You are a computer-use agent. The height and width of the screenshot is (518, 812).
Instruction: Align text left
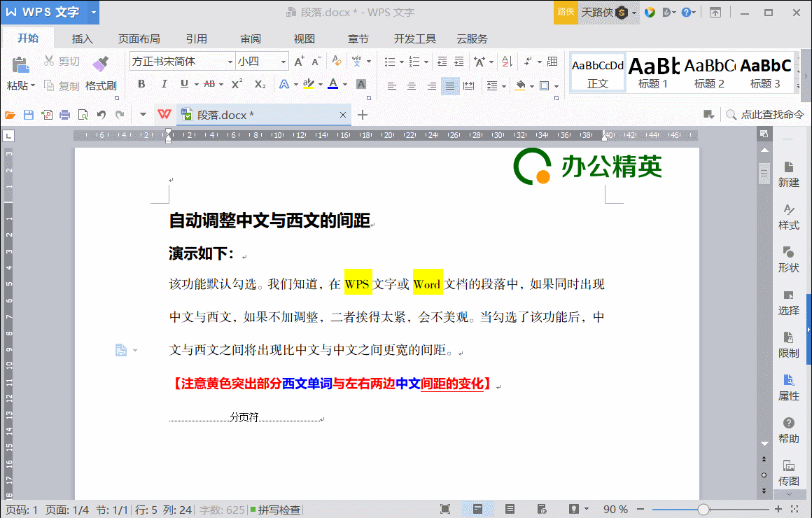coord(392,85)
